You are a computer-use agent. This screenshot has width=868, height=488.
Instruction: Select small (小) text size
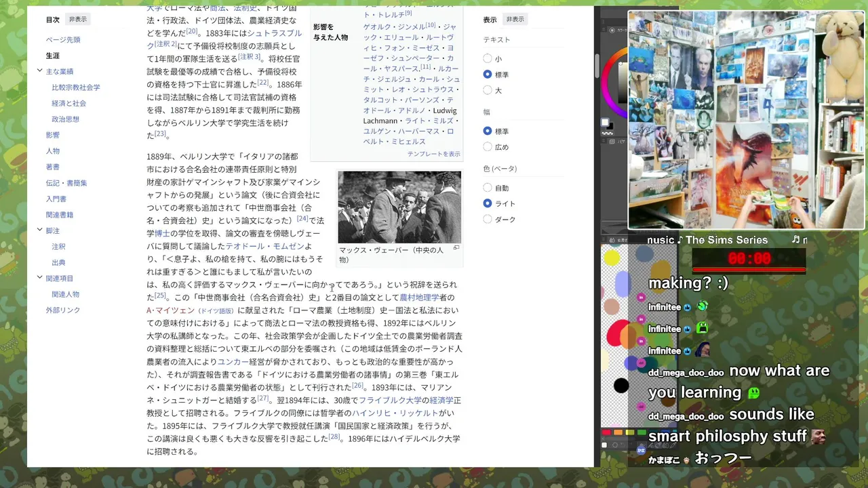coord(488,59)
